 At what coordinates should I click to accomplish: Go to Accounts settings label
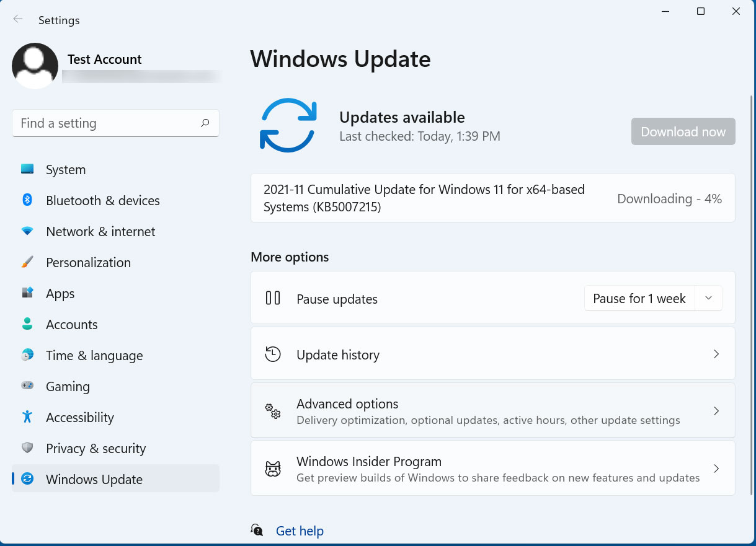[x=72, y=325]
